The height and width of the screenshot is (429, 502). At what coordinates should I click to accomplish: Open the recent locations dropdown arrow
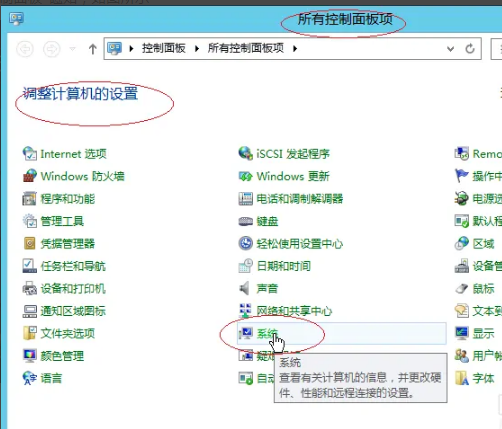72,49
